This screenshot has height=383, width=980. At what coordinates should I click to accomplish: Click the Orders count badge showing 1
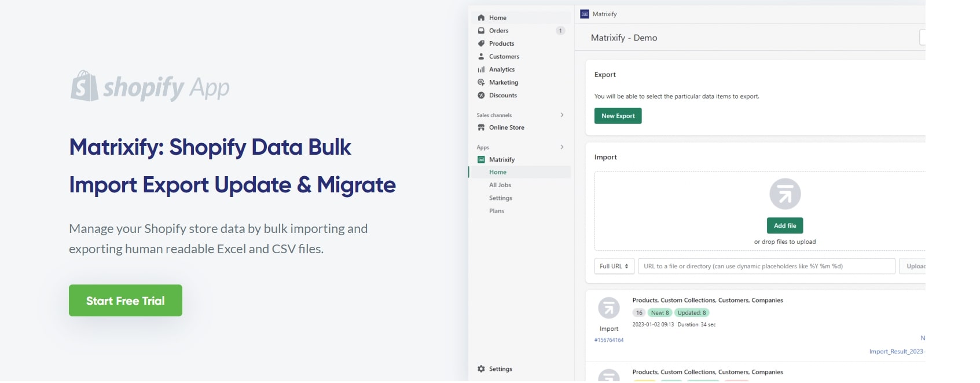click(x=560, y=31)
